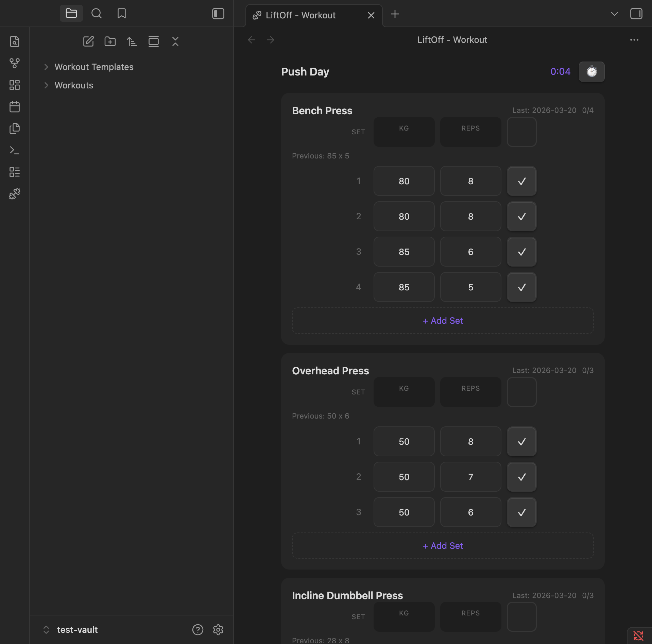This screenshot has width=652, height=644.
Task: Change sort order icon
Action: click(x=132, y=41)
